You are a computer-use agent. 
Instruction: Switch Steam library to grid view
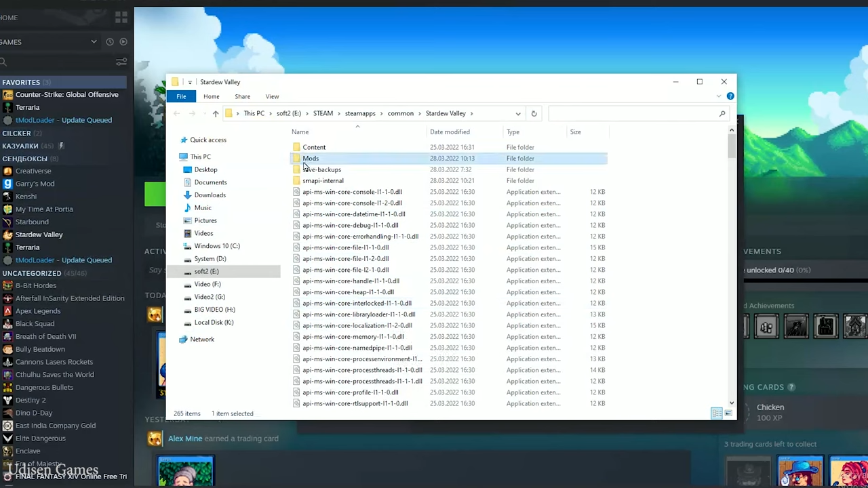(x=121, y=17)
